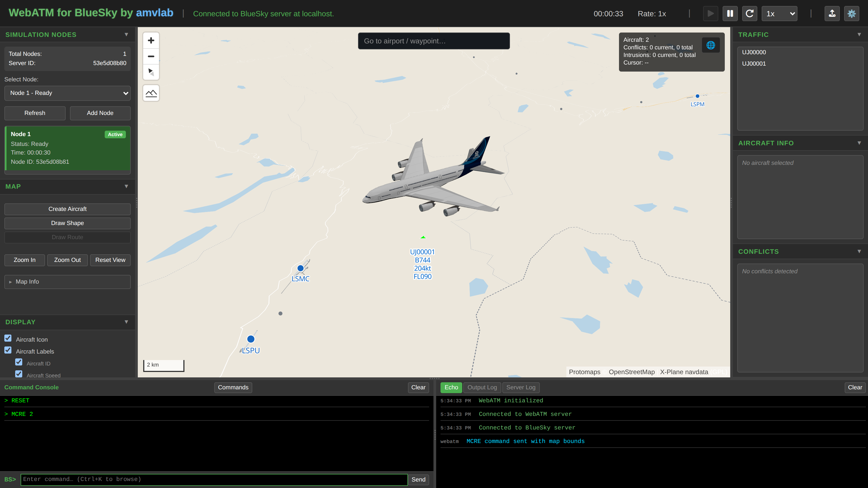Click Send to submit command
Screen dimensions: 868x488
tap(418, 479)
